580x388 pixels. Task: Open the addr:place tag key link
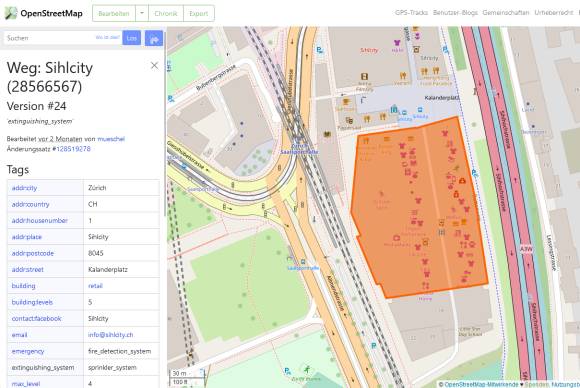point(27,237)
